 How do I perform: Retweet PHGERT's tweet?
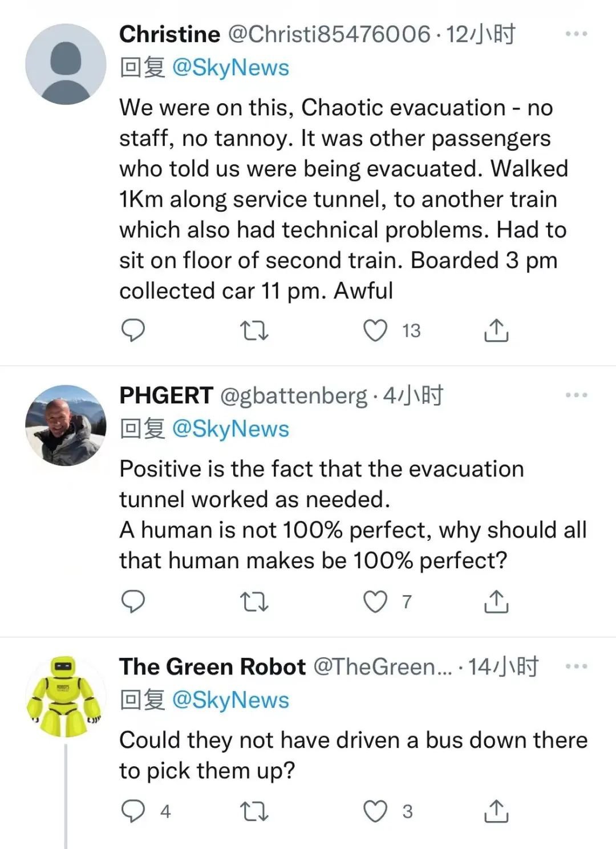pyautogui.click(x=254, y=601)
